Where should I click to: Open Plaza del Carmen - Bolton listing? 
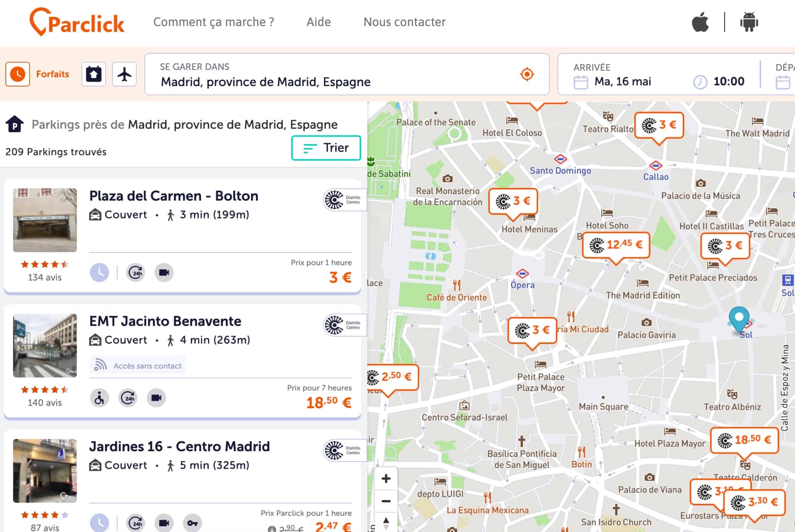174,196
